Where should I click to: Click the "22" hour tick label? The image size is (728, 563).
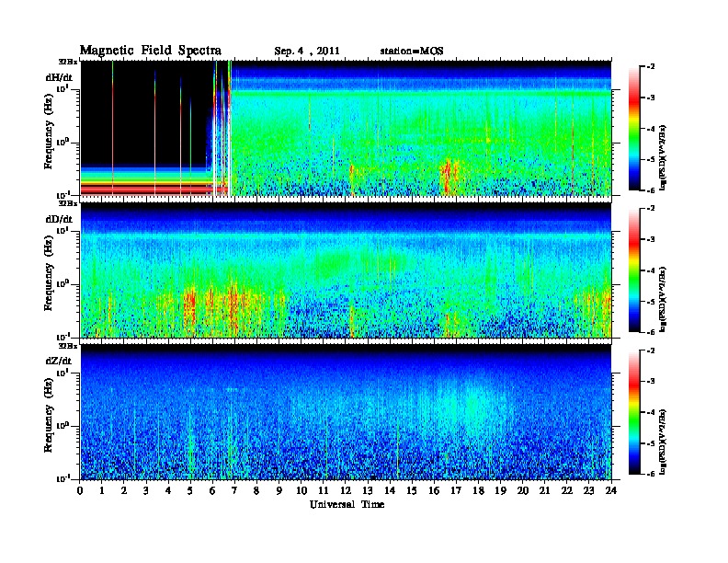(567, 490)
